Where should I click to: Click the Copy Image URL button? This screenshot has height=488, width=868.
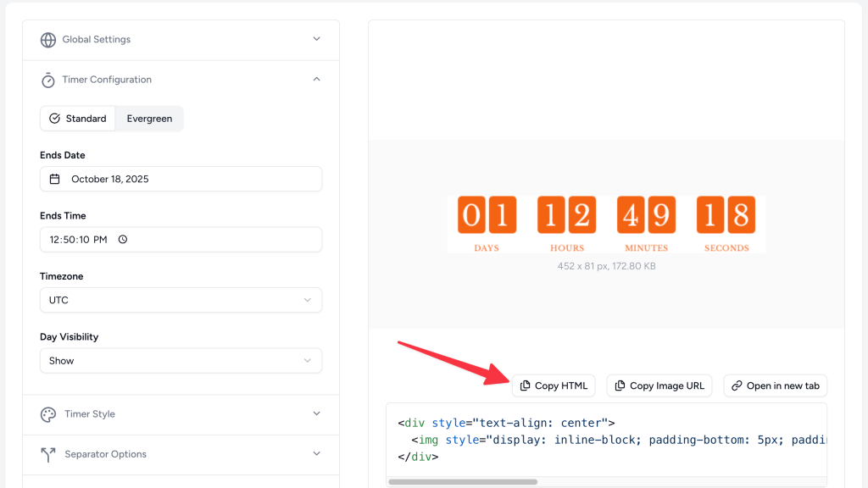659,385
